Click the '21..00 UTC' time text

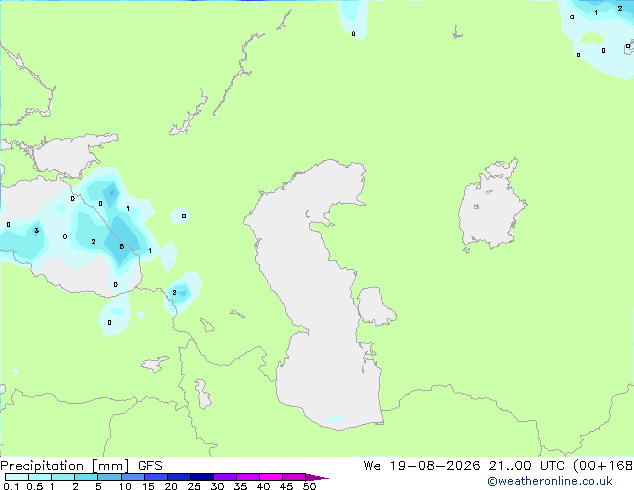(x=526, y=466)
